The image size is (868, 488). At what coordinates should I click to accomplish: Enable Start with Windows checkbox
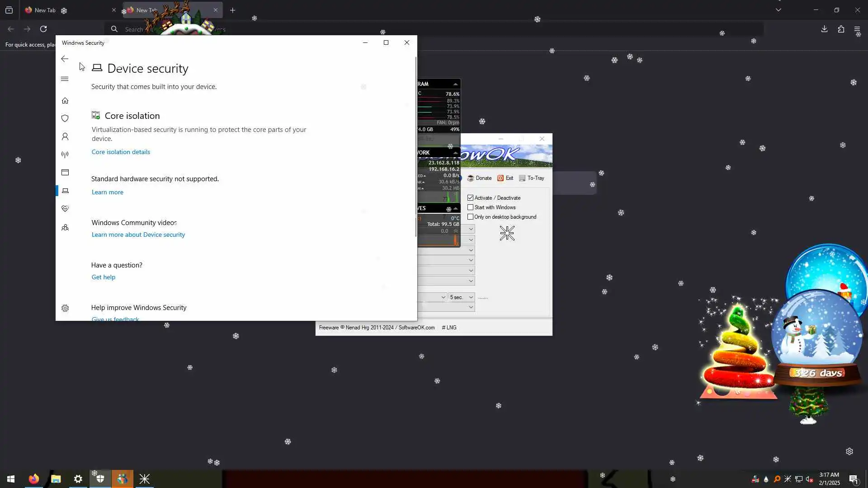(x=471, y=207)
